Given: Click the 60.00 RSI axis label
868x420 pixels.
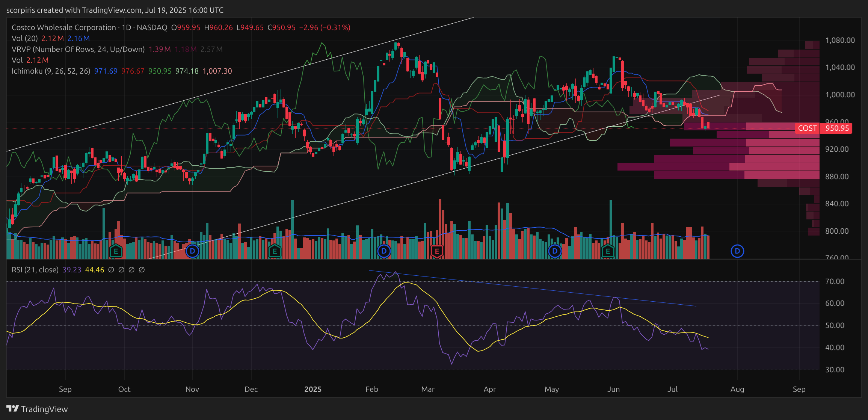Looking at the screenshot, I should [835, 303].
